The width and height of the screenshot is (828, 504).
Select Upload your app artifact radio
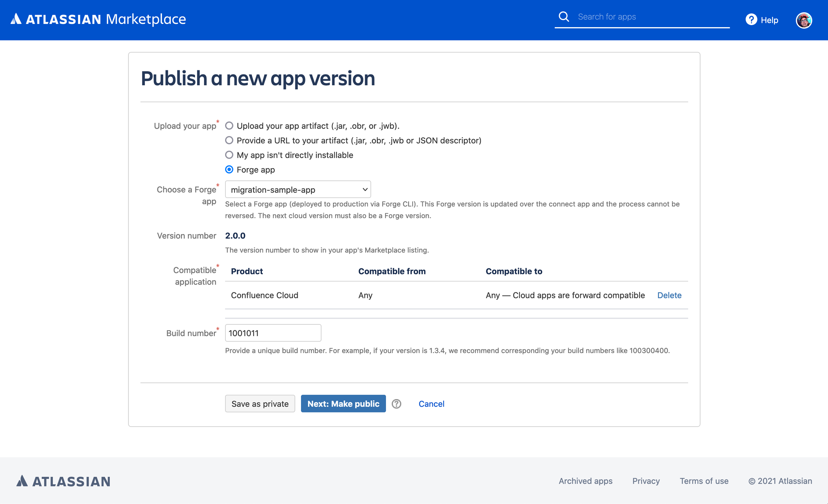coord(229,126)
